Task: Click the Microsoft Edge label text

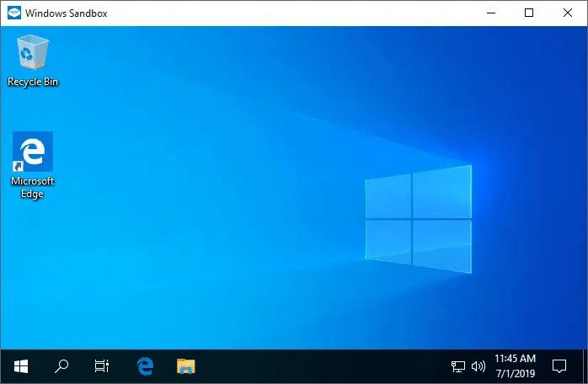Action: coord(33,188)
